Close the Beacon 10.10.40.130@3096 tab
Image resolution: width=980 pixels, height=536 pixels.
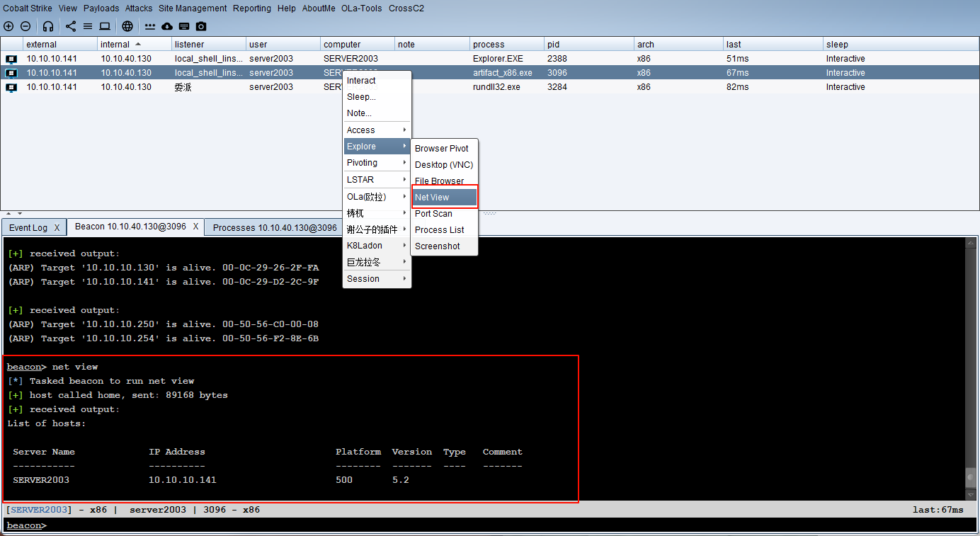(196, 227)
